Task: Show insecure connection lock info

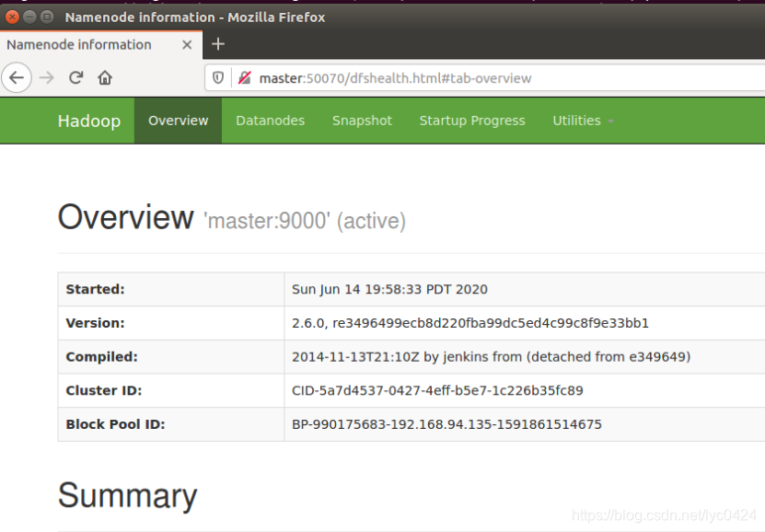Action: click(x=245, y=78)
